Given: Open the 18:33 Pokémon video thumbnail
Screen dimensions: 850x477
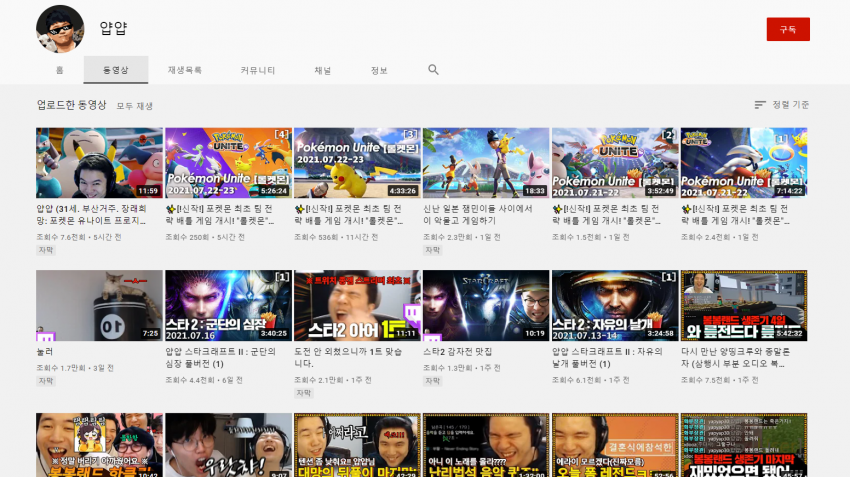Looking at the screenshot, I should [x=486, y=163].
